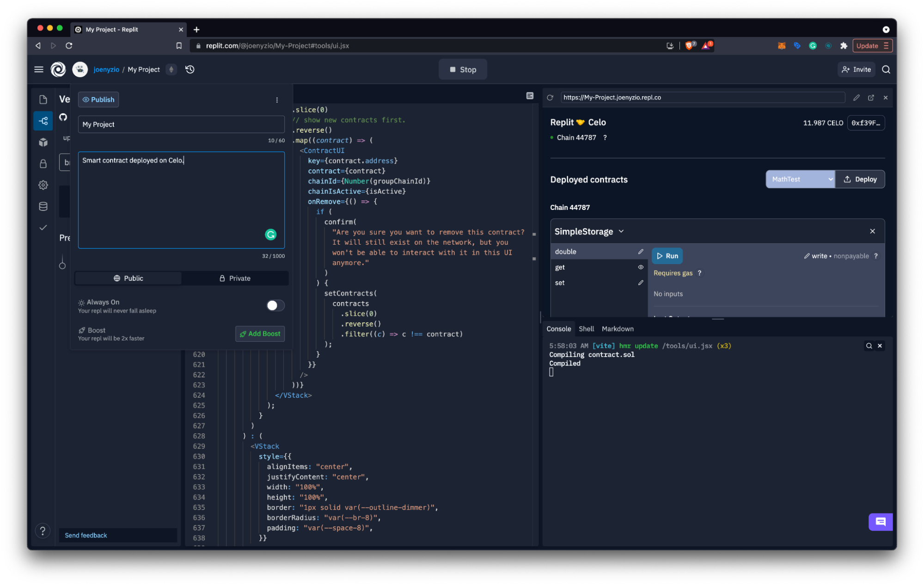Expand the SimpleStorage contract chevron
Viewport: 924px width, 586px height.
point(621,231)
